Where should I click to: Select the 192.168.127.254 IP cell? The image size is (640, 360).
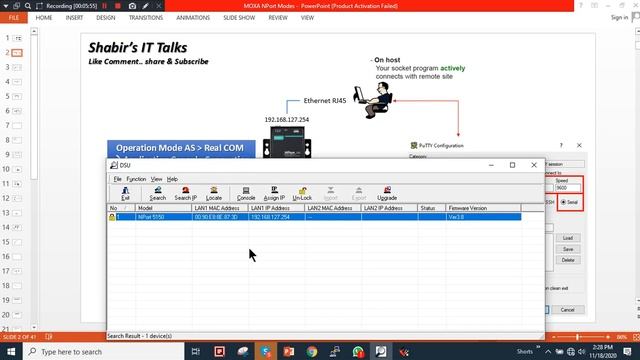click(276, 217)
